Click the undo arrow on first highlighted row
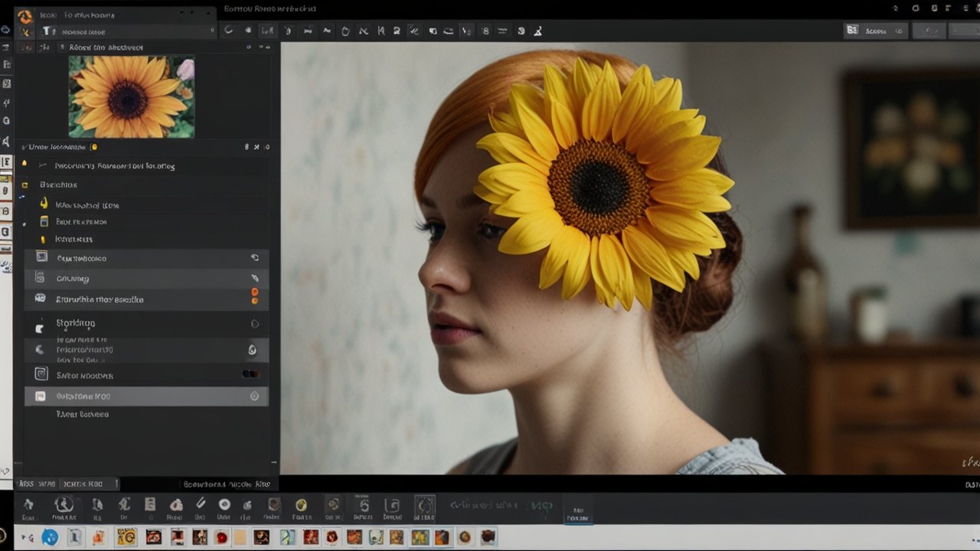980x551 pixels. 255,258
